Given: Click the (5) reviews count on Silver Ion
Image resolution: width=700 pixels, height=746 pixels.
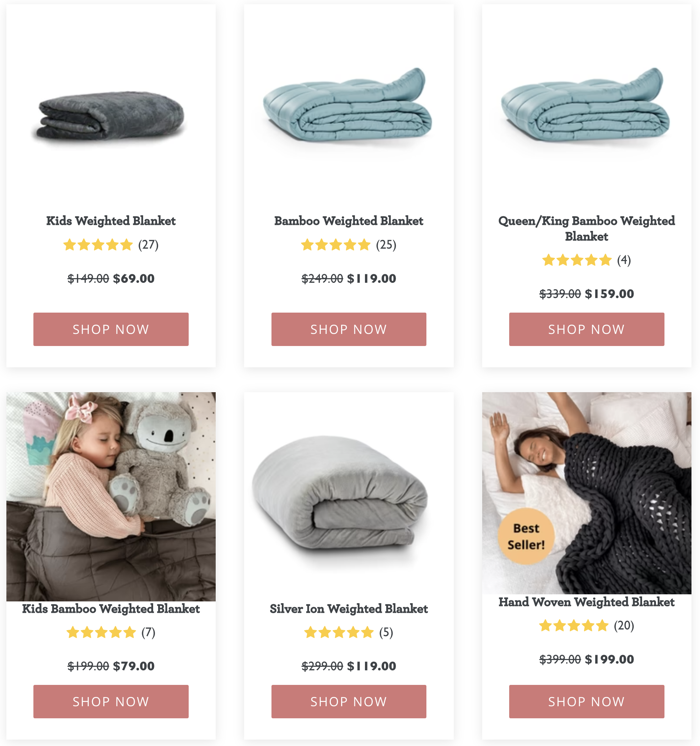Looking at the screenshot, I should (x=386, y=632).
